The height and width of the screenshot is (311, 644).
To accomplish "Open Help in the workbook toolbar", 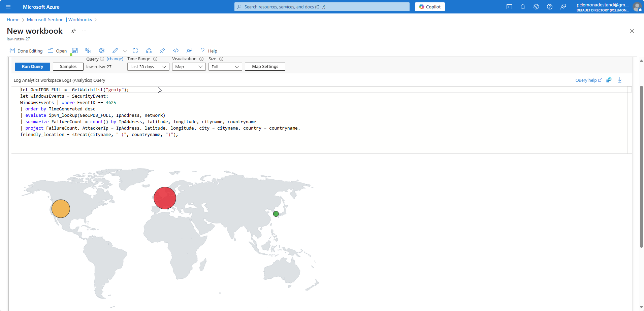I will pos(209,51).
